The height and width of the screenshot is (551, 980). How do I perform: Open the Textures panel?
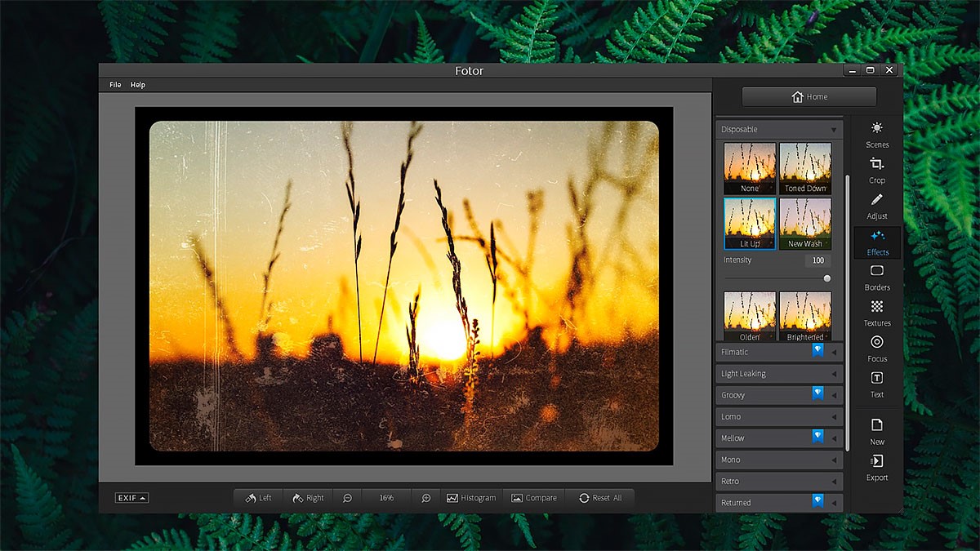tap(876, 313)
